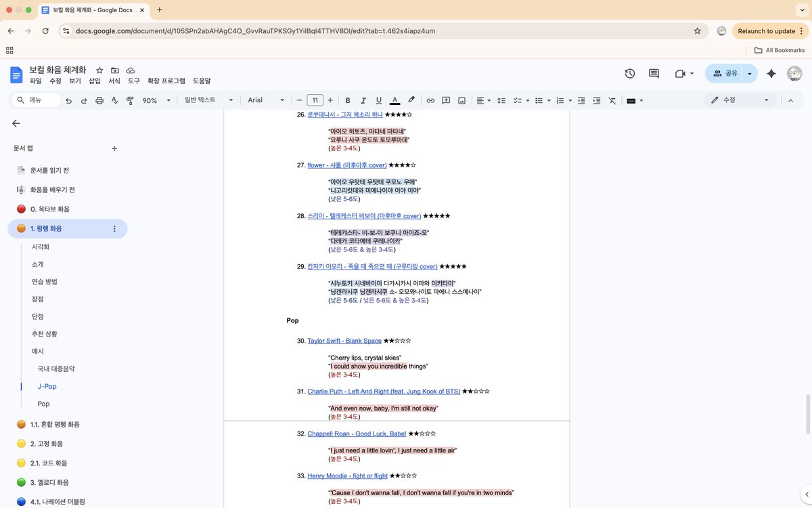Switch to the 0. 옥타브 화음 tab

(x=68, y=209)
